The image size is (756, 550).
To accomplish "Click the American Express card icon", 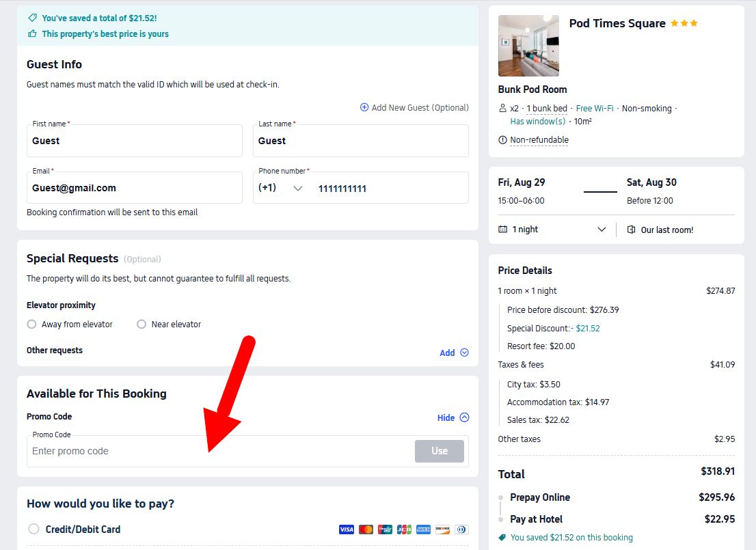I will pyautogui.click(x=423, y=530).
